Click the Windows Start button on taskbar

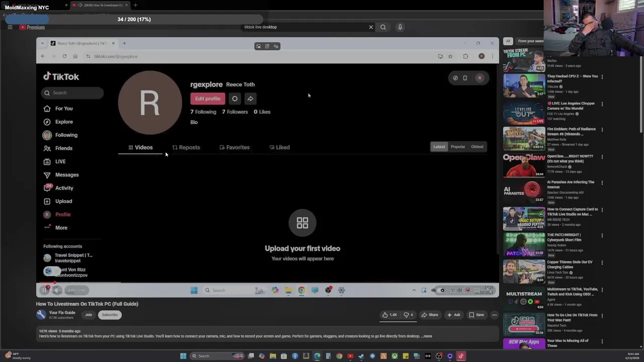tap(183, 356)
